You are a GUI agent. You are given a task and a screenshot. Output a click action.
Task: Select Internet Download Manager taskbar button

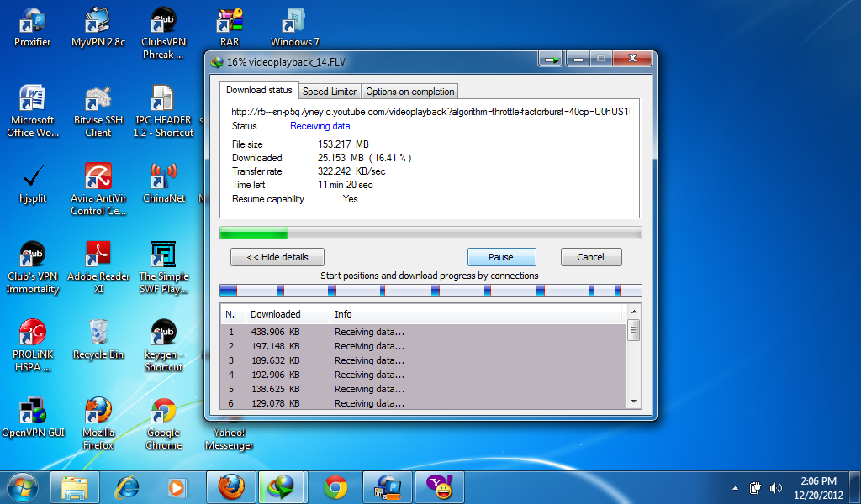pos(281,487)
